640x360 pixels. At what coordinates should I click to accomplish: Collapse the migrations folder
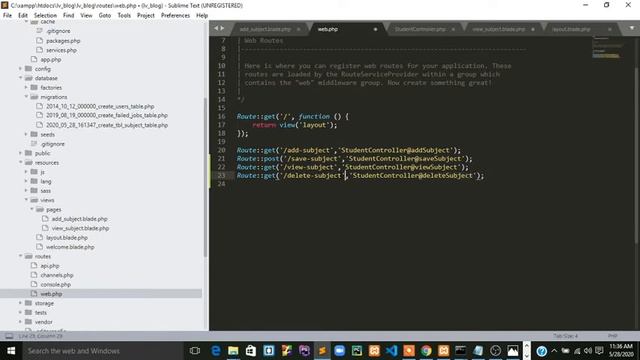[26, 97]
